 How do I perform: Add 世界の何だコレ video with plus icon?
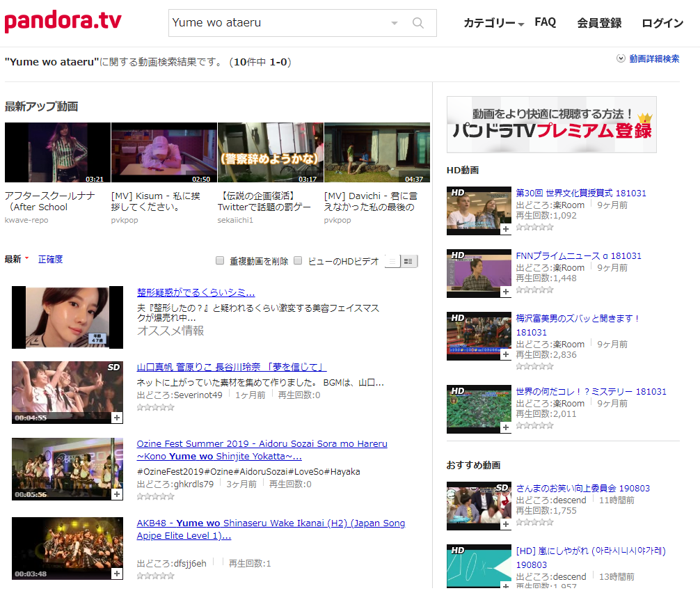pos(505,427)
